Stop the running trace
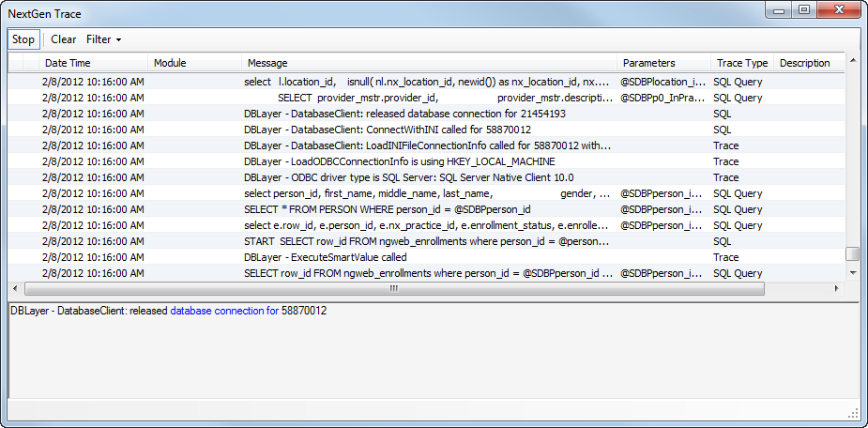This screenshot has height=428, width=868. point(23,39)
